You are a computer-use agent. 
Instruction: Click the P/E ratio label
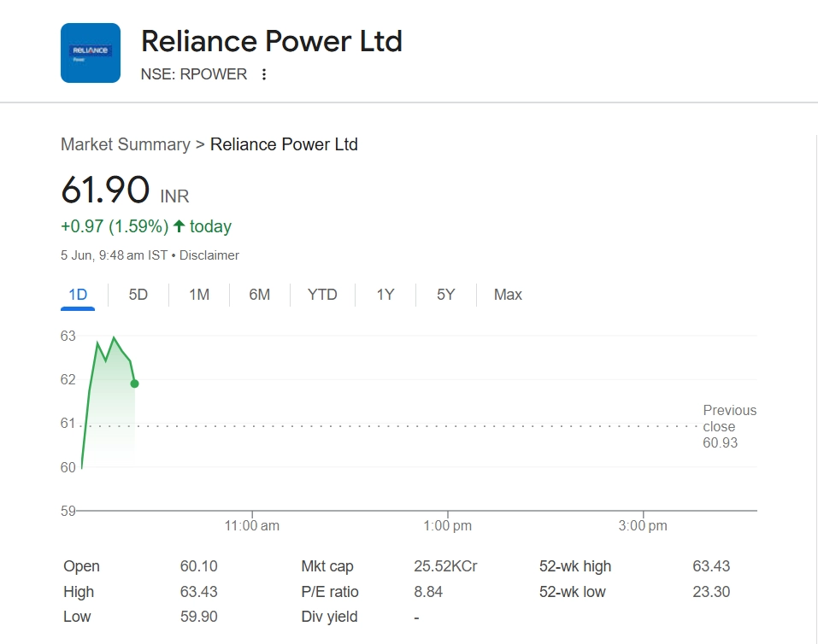coord(330,592)
